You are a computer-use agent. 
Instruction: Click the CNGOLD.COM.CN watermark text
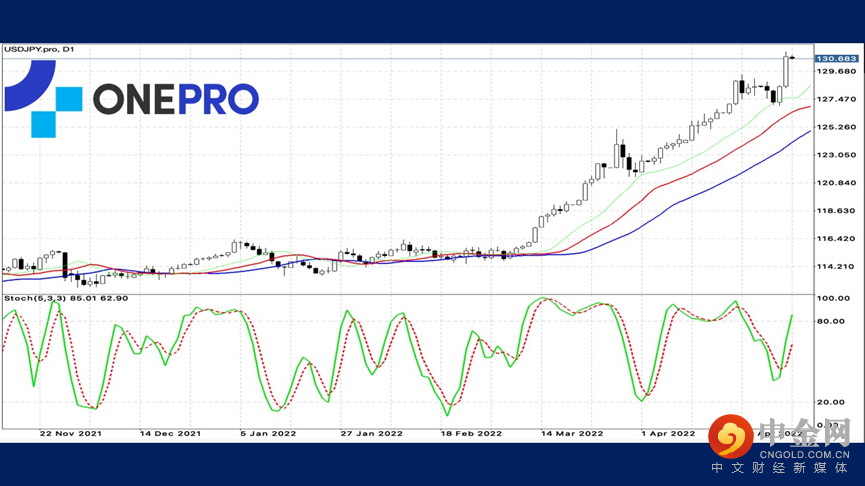tap(804, 455)
